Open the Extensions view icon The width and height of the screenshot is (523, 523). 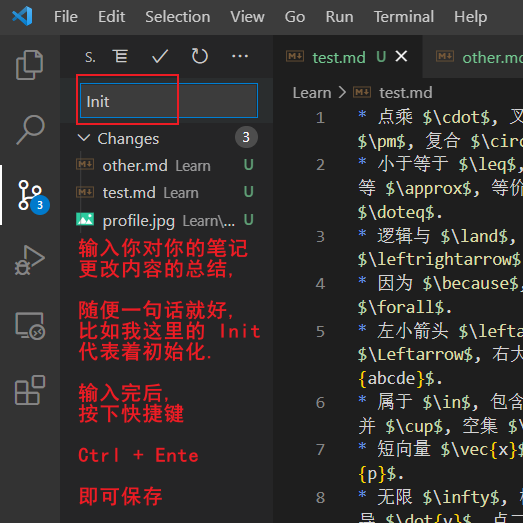[x=30, y=390]
